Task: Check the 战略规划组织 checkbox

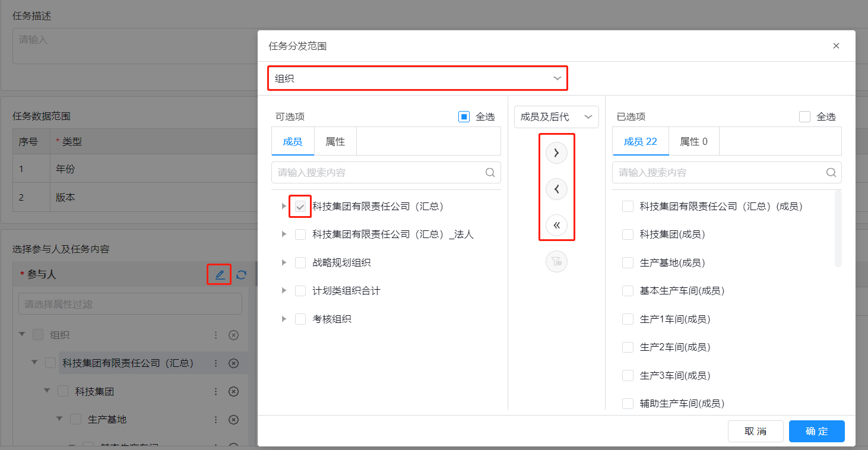Action: 300,262
